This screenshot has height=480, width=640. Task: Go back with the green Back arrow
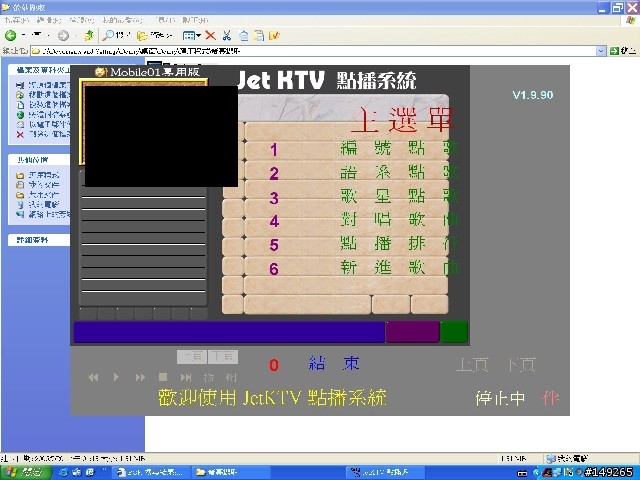click(10, 36)
